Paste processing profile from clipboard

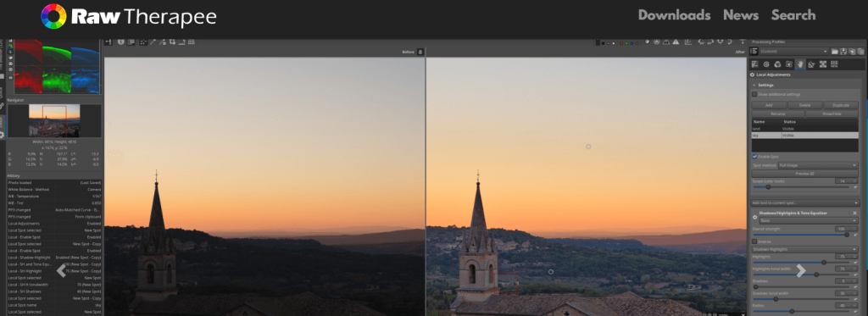point(861,51)
